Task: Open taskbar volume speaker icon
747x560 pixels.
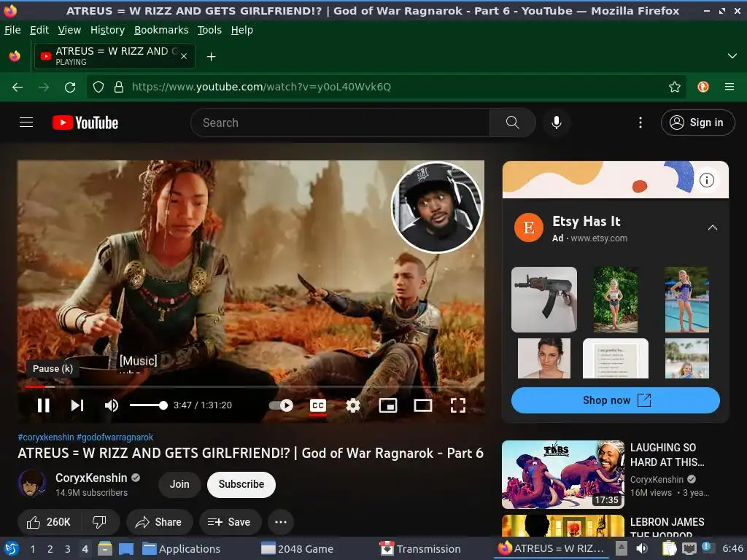Action: tap(642, 548)
